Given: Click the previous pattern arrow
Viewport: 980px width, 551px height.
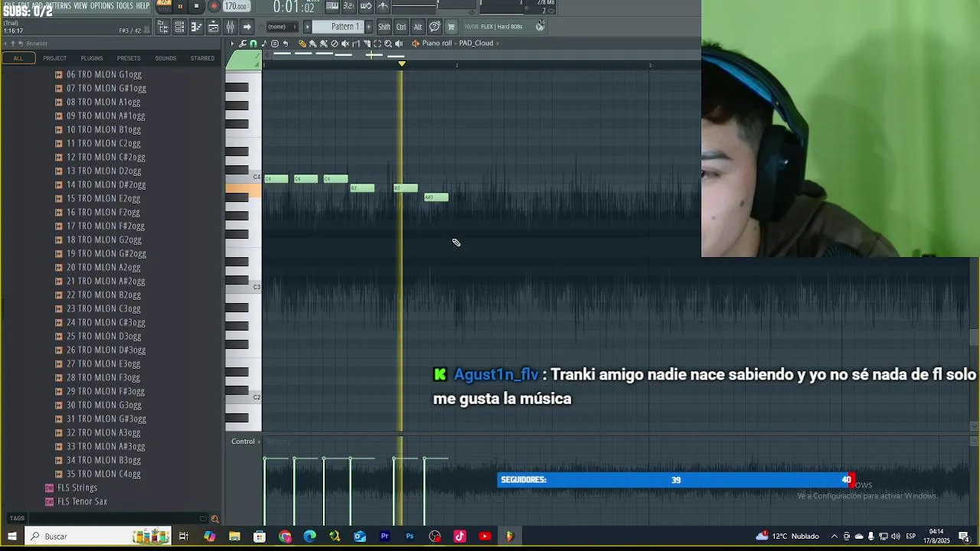Looking at the screenshot, I should point(307,27).
